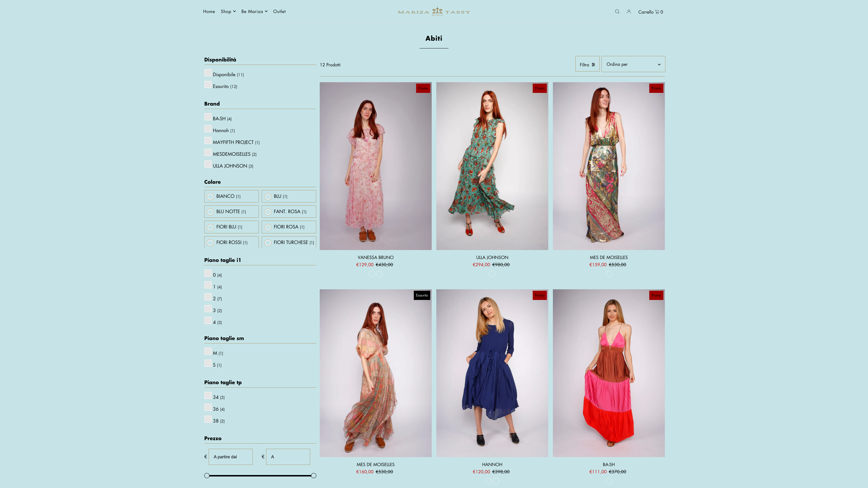The height and width of the screenshot is (488, 868).
Task: Choose the FIORI BLU color filter
Action: point(231,227)
